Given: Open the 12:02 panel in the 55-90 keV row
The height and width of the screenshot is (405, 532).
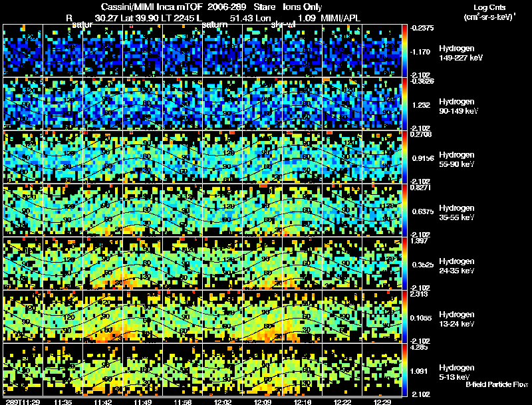Looking at the screenshot, I should (x=223, y=157).
